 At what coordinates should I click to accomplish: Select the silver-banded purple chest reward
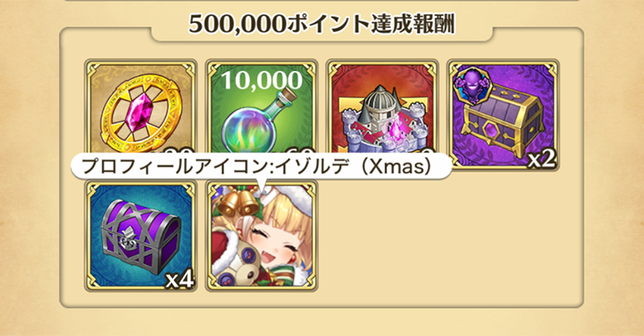tap(140, 236)
